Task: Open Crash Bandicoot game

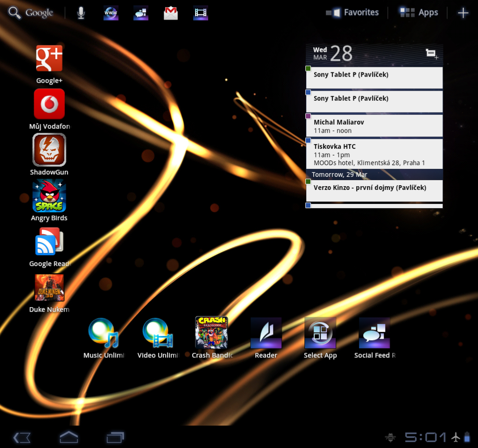Action: coord(211,333)
